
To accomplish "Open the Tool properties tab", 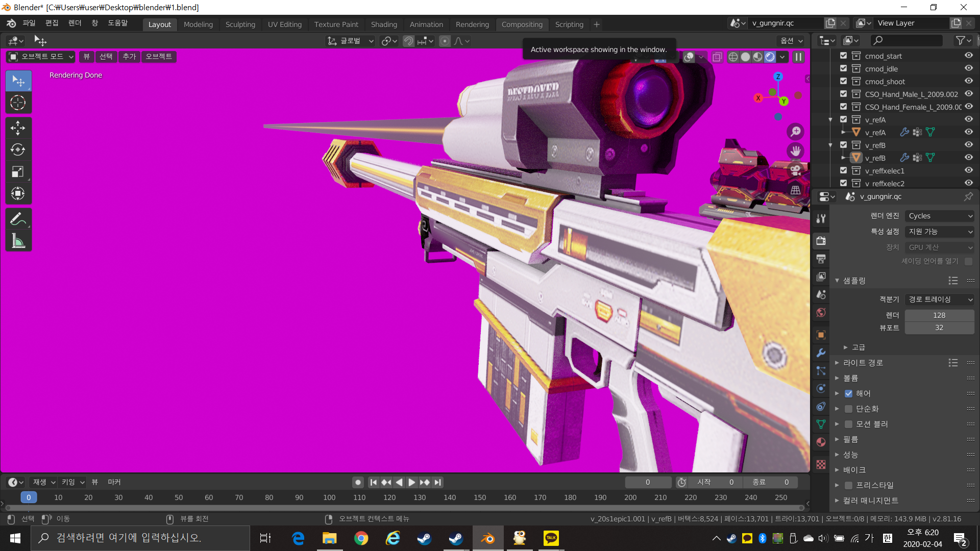I will click(821, 218).
